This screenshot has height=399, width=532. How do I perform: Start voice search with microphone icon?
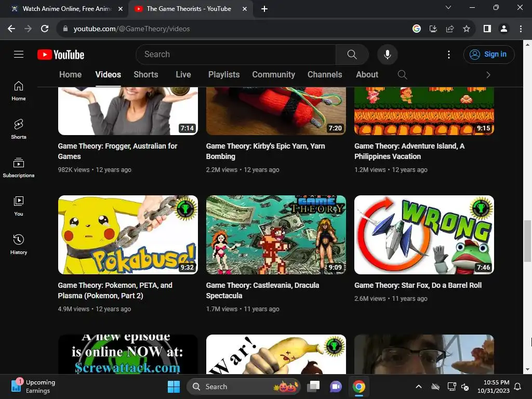point(387,54)
